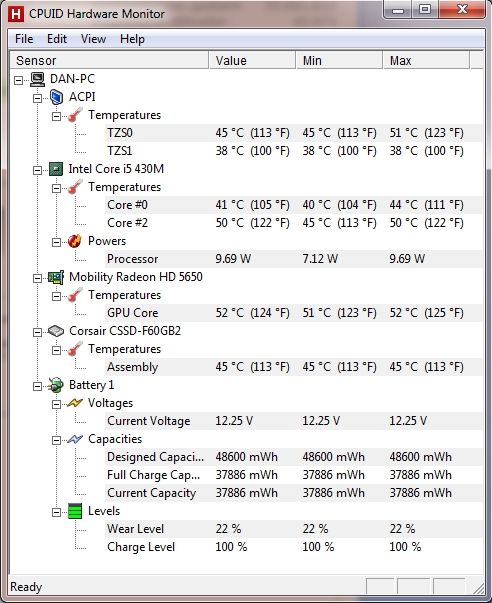Click the Ready status bar text
Viewport: 492px width, 603px height.
(26, 587)
